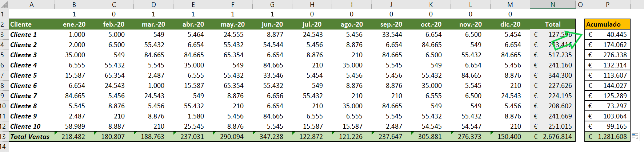Image resolution: width=644 pixels, height=152 pixels.
Task: Click Acumulado value 144.027
Action: 608,86
